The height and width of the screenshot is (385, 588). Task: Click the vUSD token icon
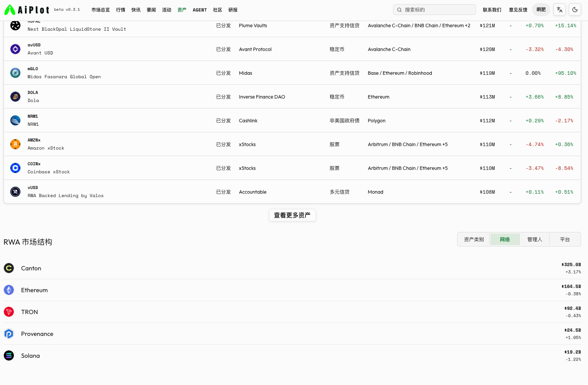15,192
